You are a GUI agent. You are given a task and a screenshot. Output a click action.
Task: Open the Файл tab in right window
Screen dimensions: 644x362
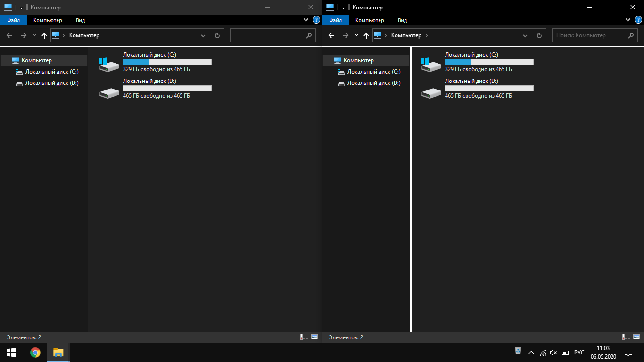[x=335, y=20]
